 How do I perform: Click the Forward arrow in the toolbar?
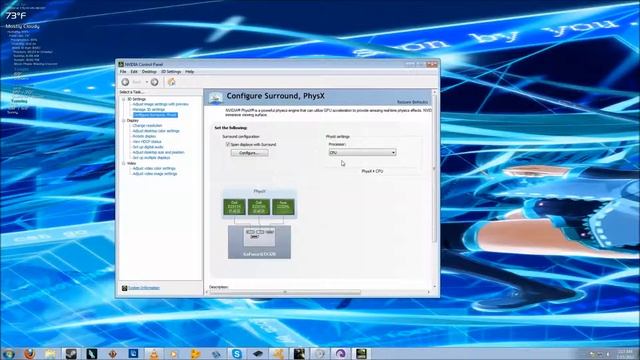pyautogui.click(x=154, y=82)
